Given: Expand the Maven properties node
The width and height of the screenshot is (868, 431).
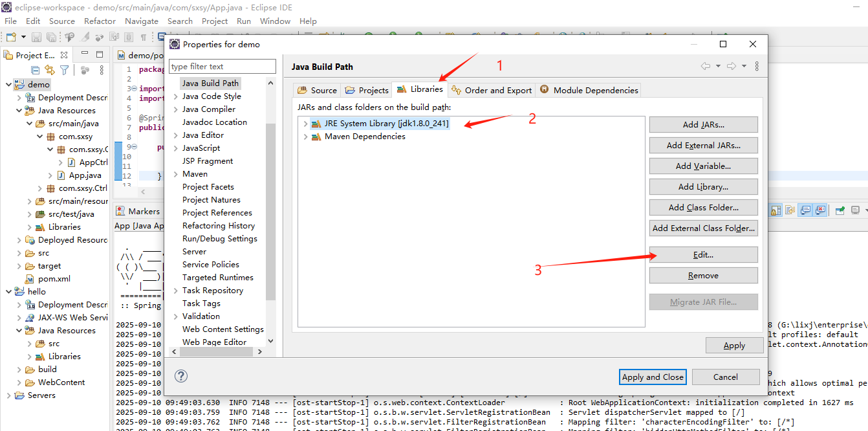Looking at the screenshot, I should coord(176,174).
